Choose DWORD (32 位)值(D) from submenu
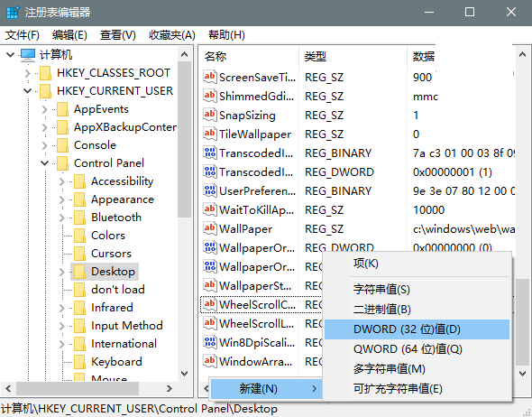The height and width of the screenshot is (417, 532). pyautogui.click(x=417, y=329)
